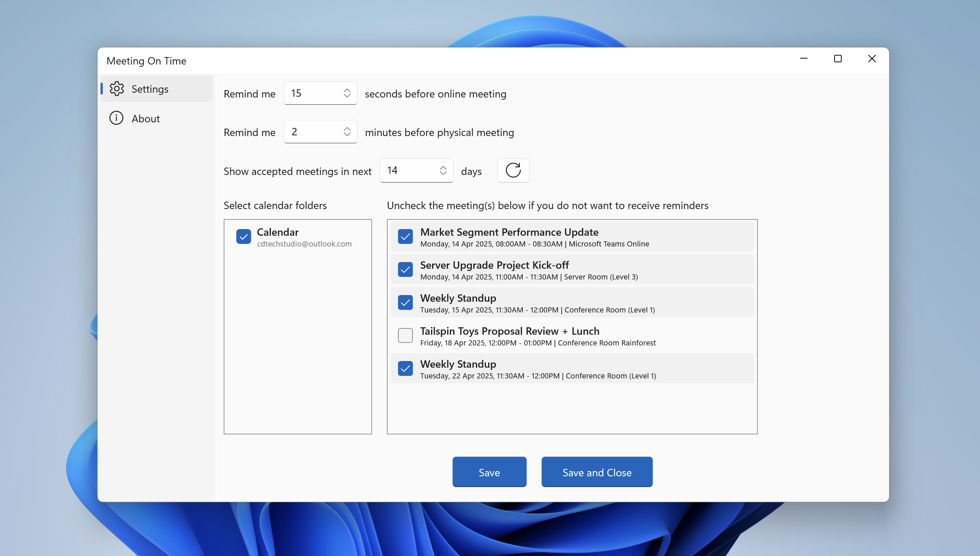This screenshot has width=980, height=556.
Task: Uncheck Weekly Standup on 22 Apr
Action: click(x=405, y=368)
